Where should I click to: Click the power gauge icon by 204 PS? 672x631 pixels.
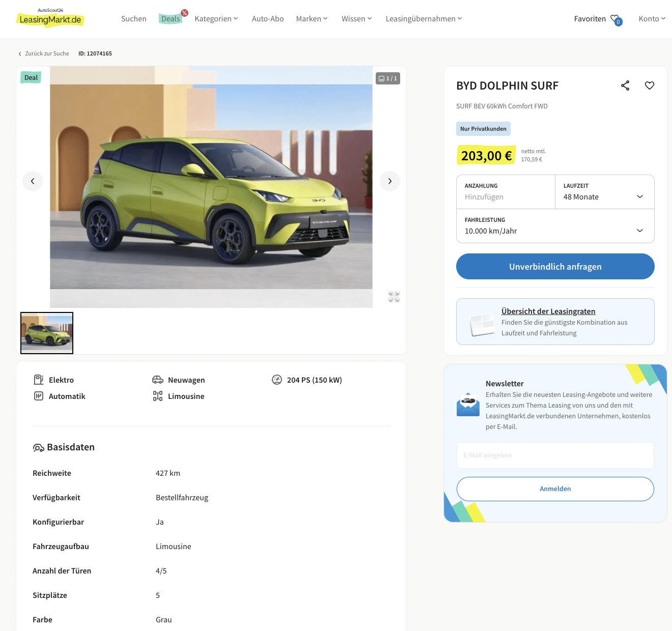(x=277, y=380)
